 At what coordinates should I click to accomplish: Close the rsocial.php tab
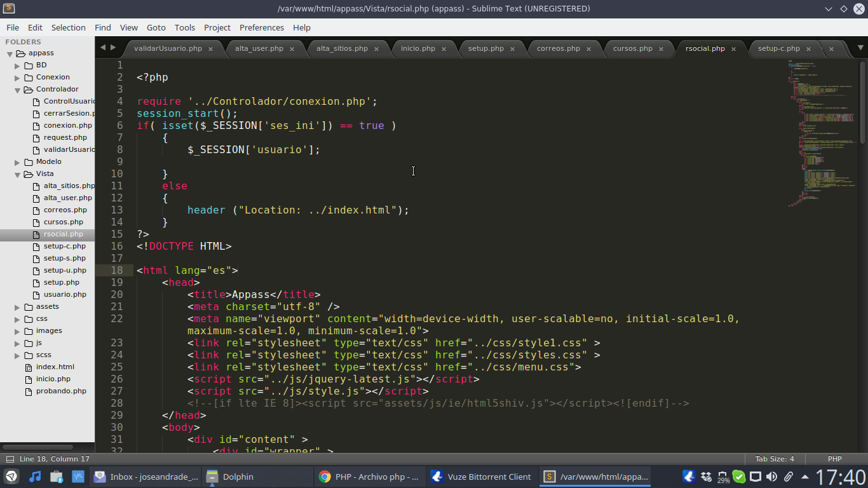(733, 49)
